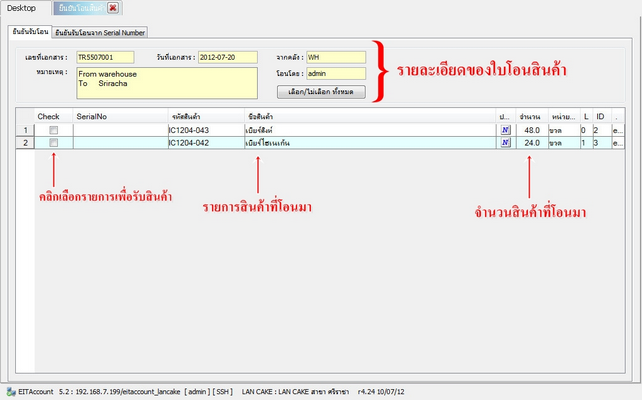Click the EITAccount icon in the status bar
The height and width of the screenshot is (400, 642).
click(11, 392)
